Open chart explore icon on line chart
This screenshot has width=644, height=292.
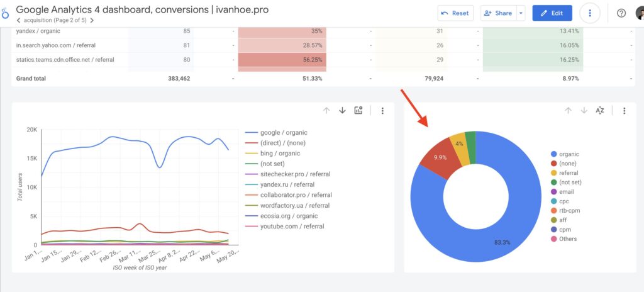[358, 111]
